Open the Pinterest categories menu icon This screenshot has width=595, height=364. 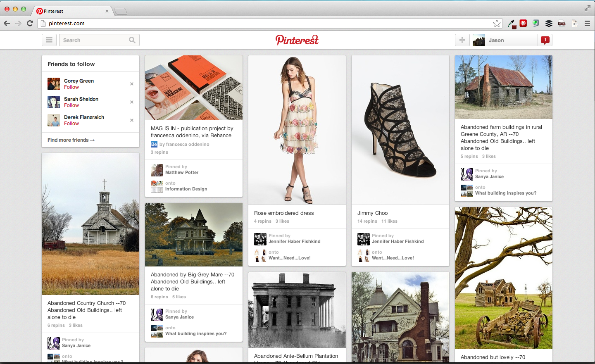click(49, 40)
